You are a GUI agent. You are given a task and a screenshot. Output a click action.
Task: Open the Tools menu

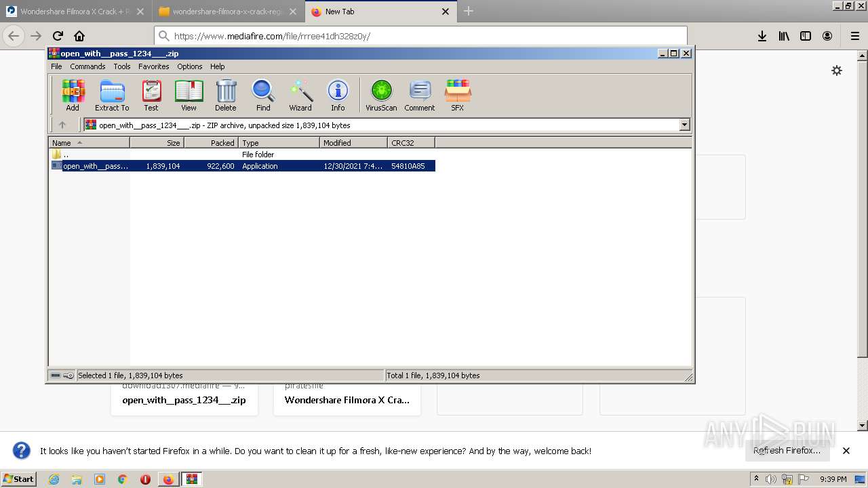tap(122, 66)
